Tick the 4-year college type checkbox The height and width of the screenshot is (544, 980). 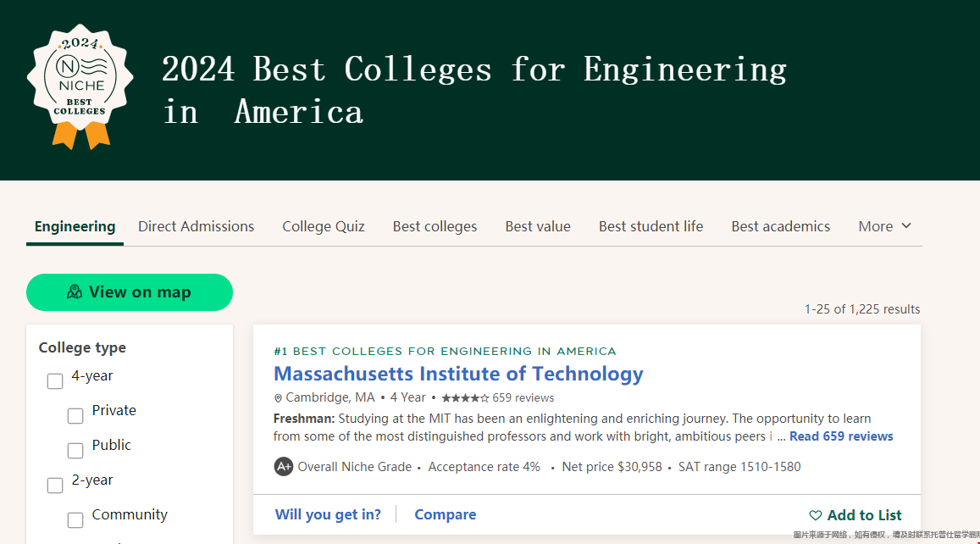coord(55,380)
